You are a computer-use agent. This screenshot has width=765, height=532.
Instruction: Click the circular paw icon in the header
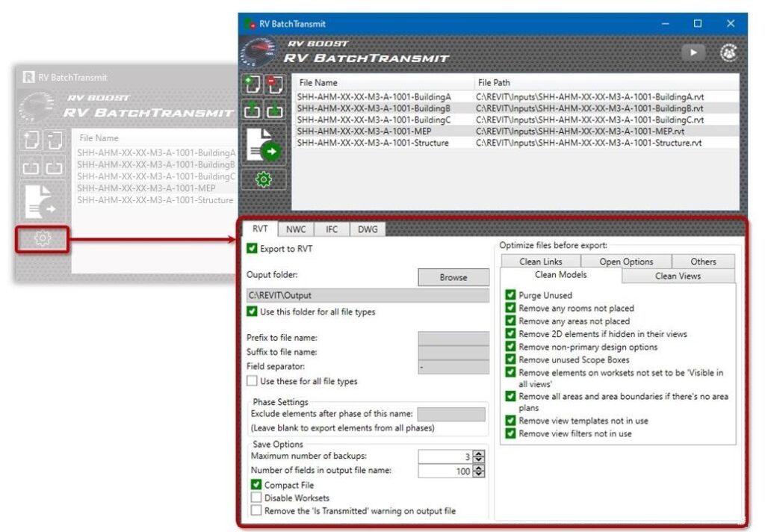(728, 53)
